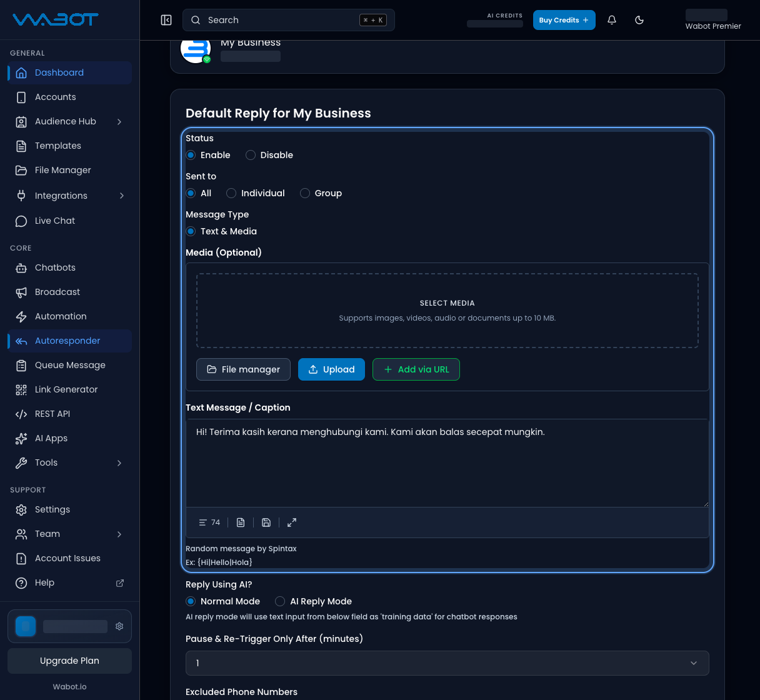Expand the caption editor to fullscreen

[x=292, y=522]
